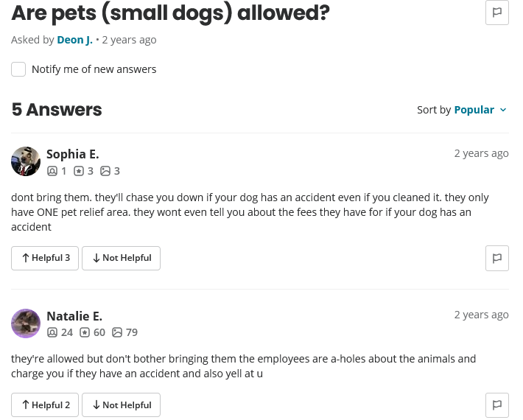Flag the question with top flag icon
This screenshot has height=420, width=523.
(x=497, y=13)
